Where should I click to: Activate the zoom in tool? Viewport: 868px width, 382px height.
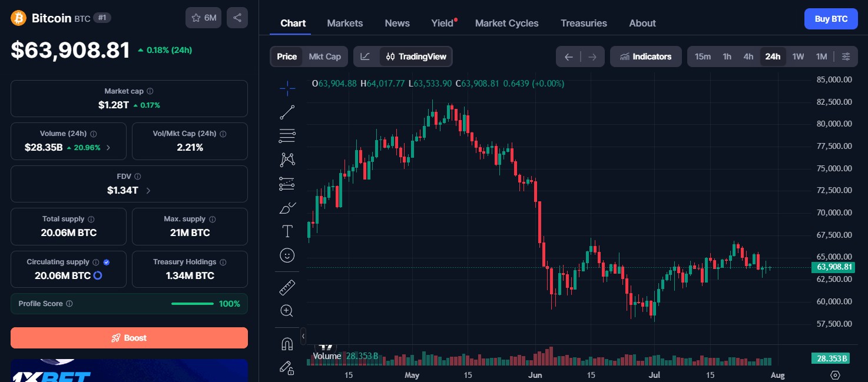click(287, 311)
